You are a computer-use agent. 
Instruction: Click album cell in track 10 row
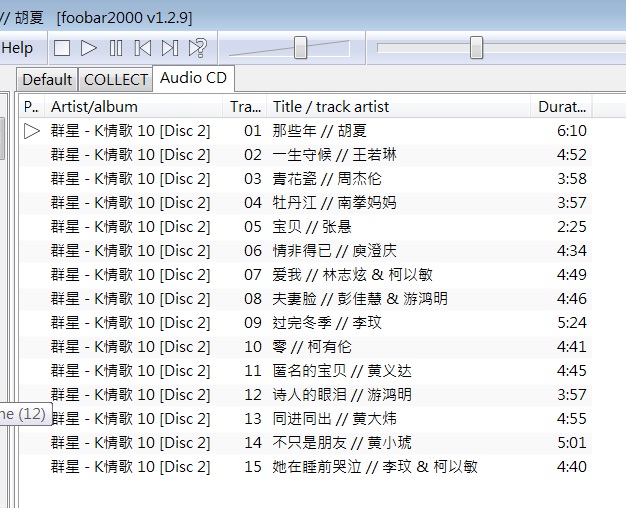click(131, 346)
